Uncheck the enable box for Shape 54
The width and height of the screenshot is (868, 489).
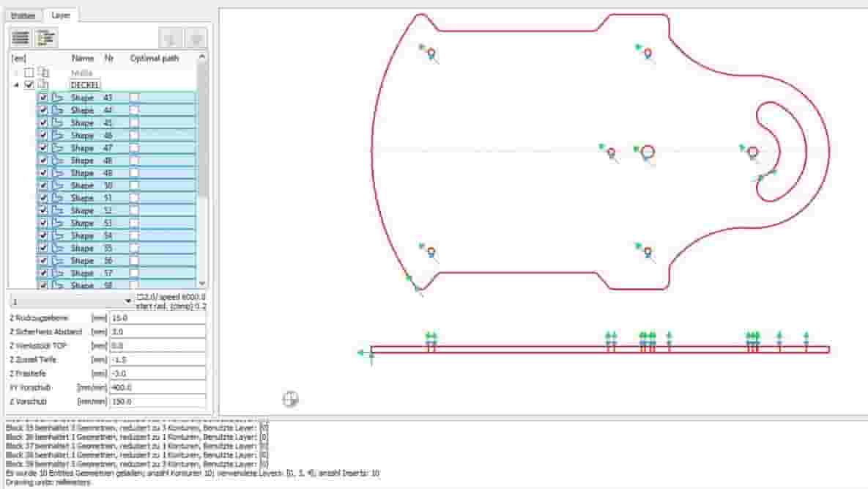coord(43,236)
